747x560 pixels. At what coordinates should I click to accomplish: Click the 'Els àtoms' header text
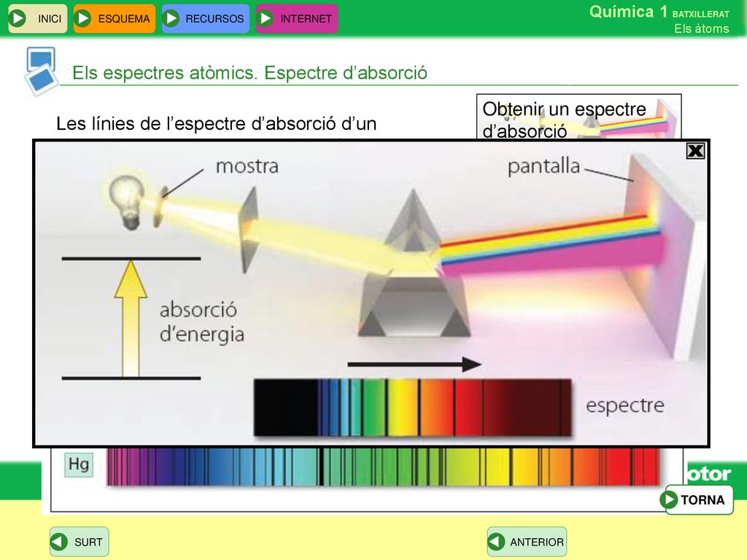[x=701, y=28]
